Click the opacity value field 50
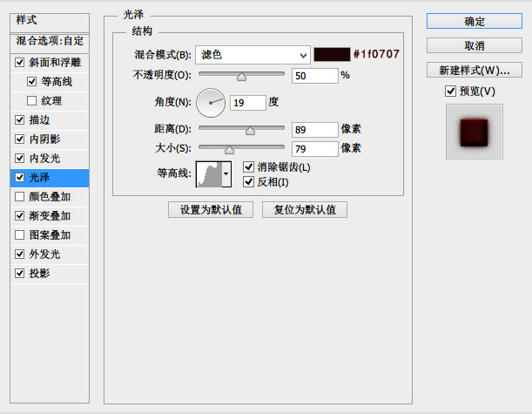 315,76
